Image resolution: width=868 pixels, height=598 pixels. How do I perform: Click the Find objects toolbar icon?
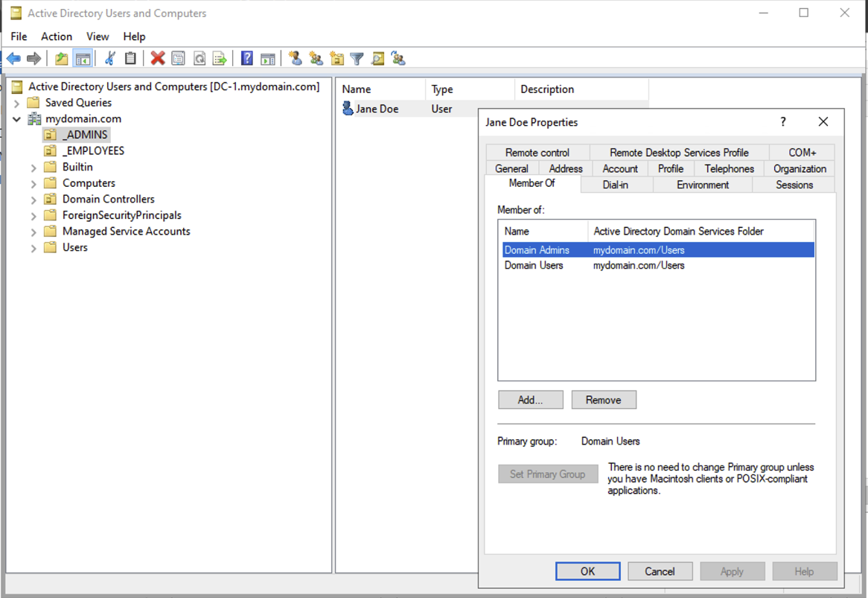377,58
